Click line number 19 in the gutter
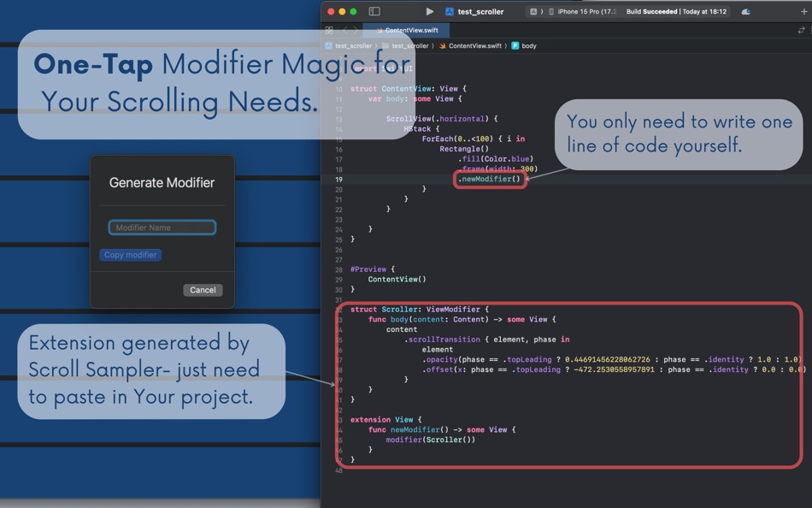Viewport: 812px width, 508px height. click(x=338, y=180)
